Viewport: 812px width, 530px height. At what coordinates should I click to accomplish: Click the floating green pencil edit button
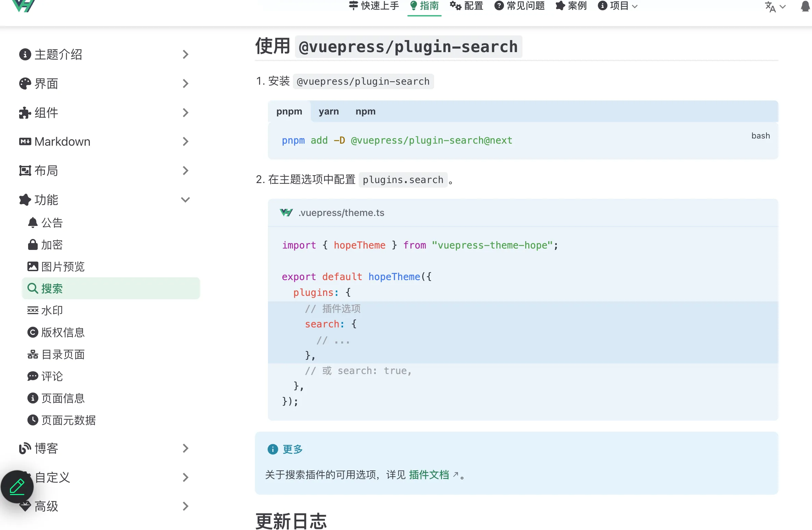click(17, 486)
